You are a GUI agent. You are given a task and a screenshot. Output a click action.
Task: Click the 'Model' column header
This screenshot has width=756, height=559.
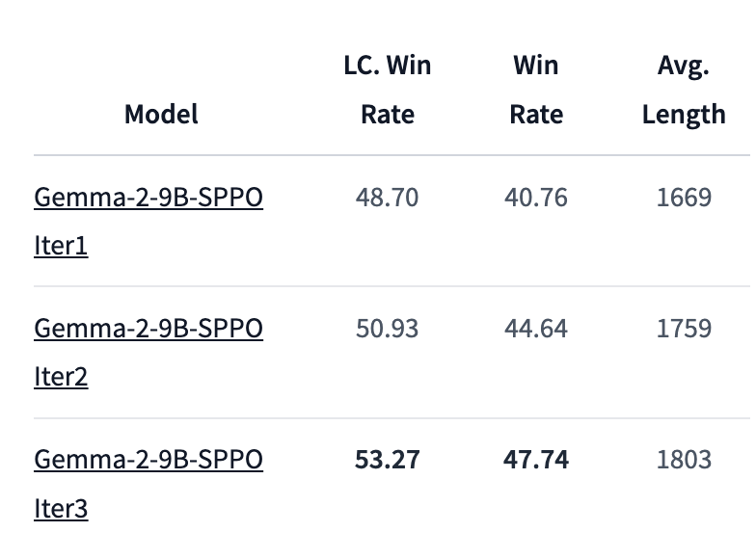coord(161,114)
